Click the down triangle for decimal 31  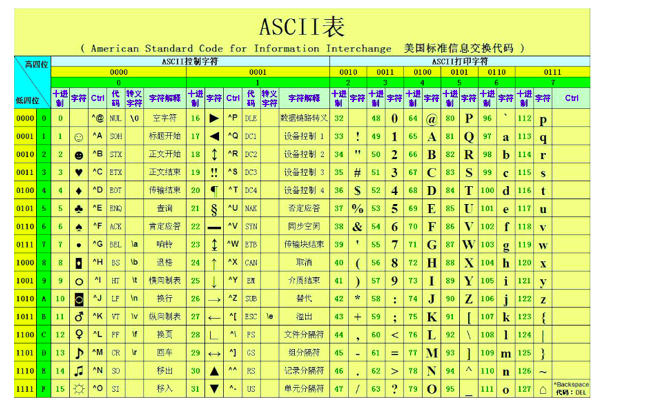(x=214, y=389)
